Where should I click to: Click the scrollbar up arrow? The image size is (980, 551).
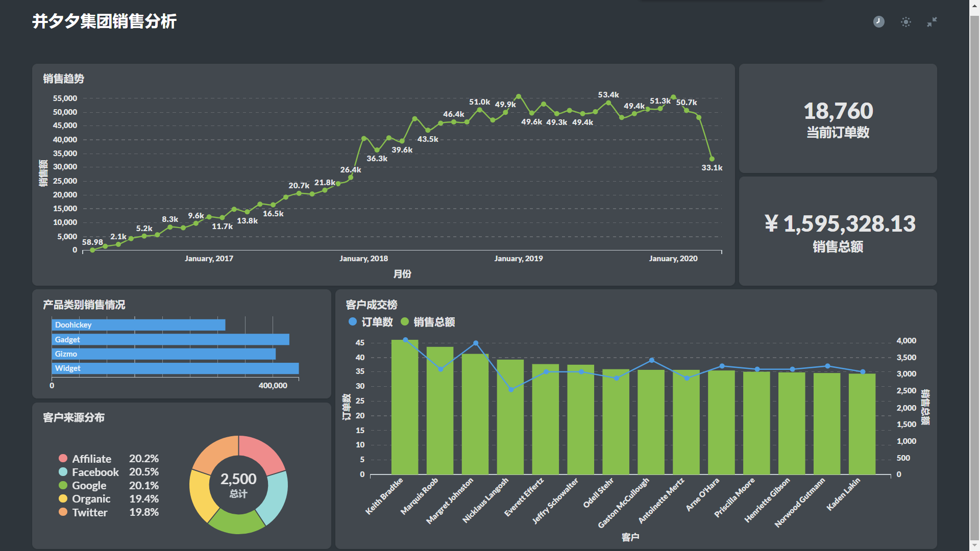974,5
